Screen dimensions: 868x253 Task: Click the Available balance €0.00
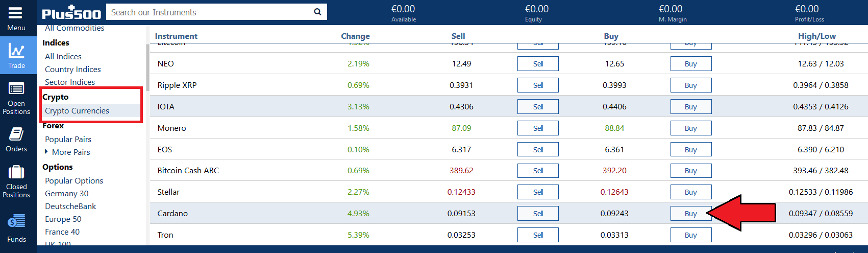pos(403,9)
